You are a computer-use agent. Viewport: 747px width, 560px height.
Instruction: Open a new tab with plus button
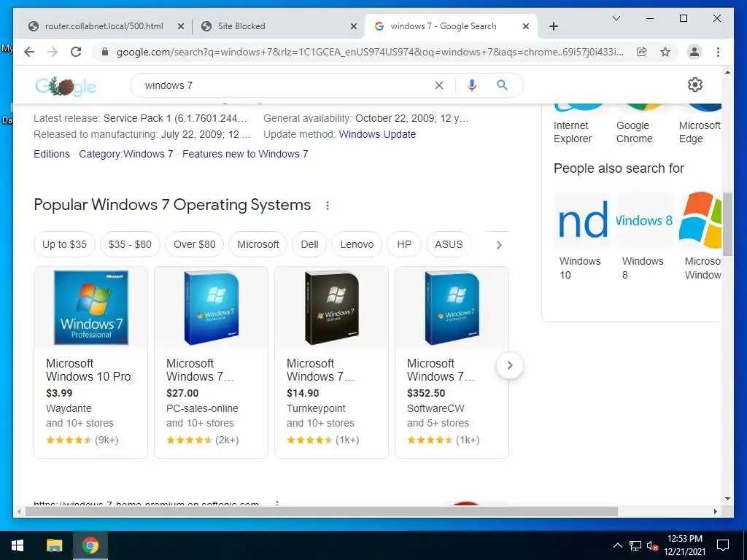[x=554, y=26]
